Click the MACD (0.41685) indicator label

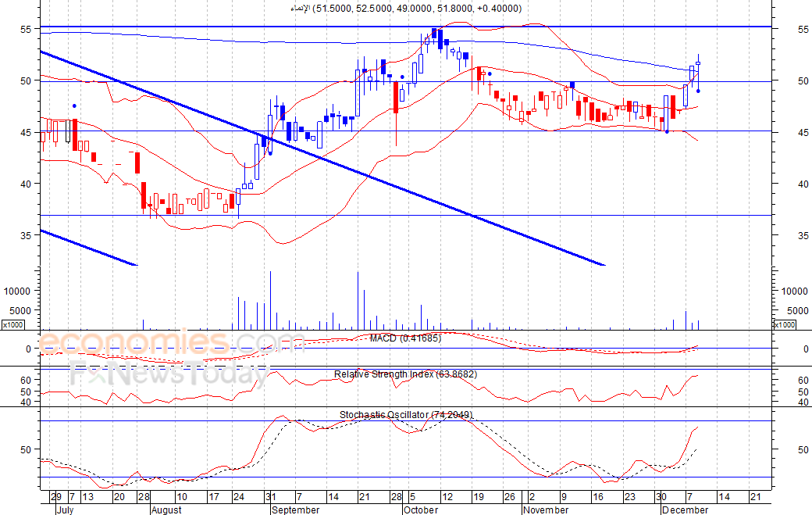tap(405, 338)
